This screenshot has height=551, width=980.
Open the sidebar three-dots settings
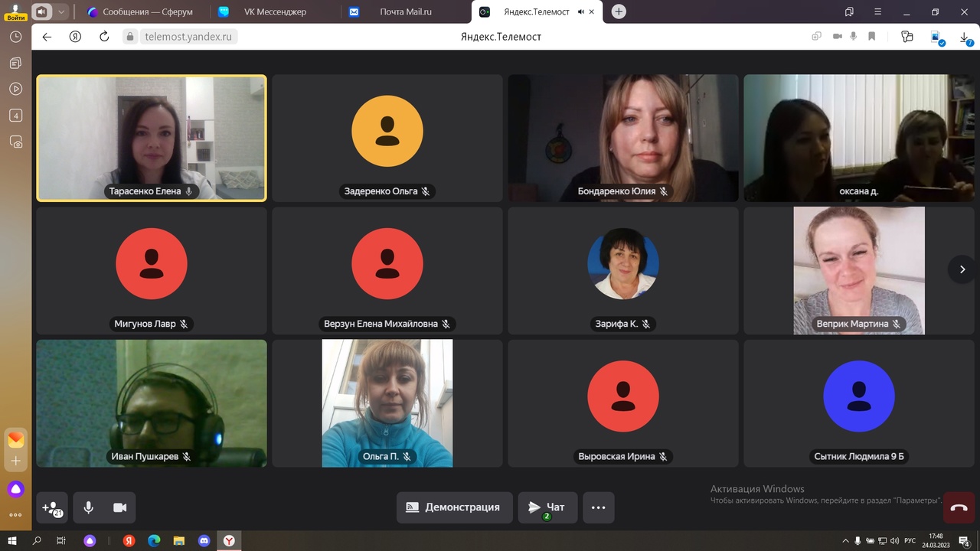[15, 515]
